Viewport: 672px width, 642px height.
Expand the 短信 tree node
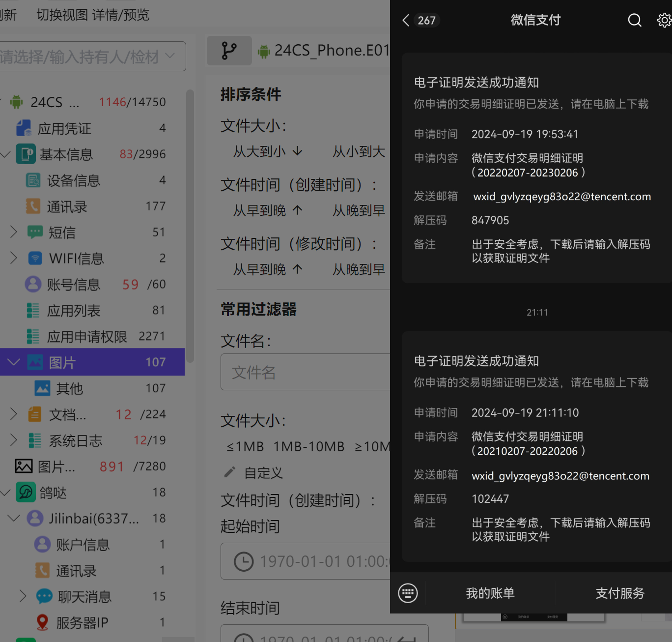(x=14, y=232)
